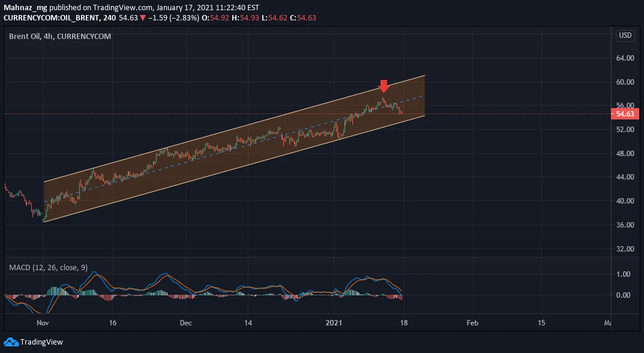Viewport: 644px width, 353px height.
Task: Click the Dec date label on axis
Action: pos(185,322)
